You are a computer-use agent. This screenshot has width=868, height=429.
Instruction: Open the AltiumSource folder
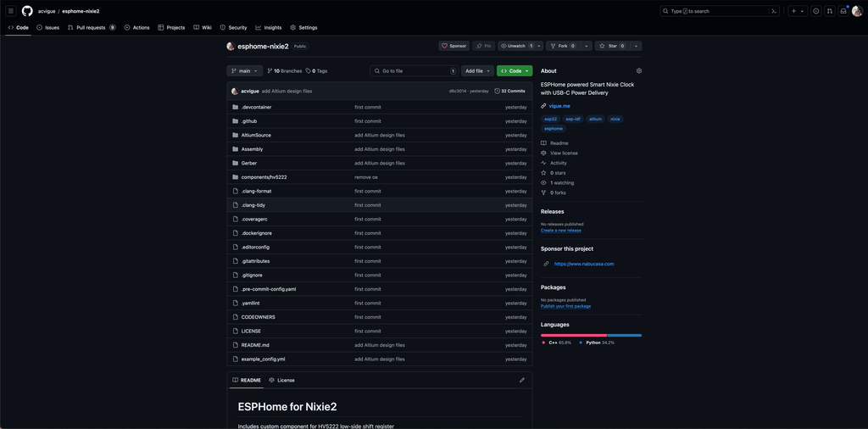coord(256,135)
